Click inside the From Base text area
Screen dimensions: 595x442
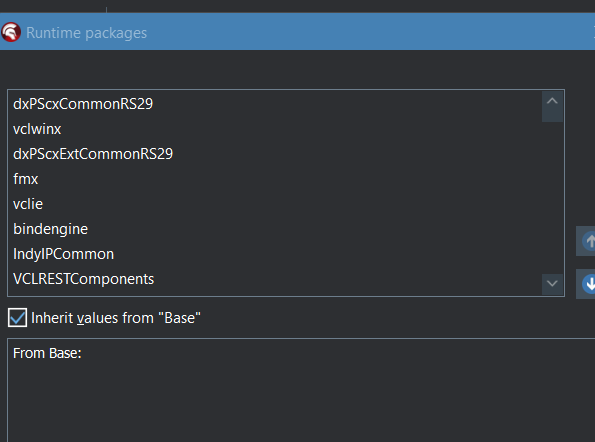pos(301,395)
